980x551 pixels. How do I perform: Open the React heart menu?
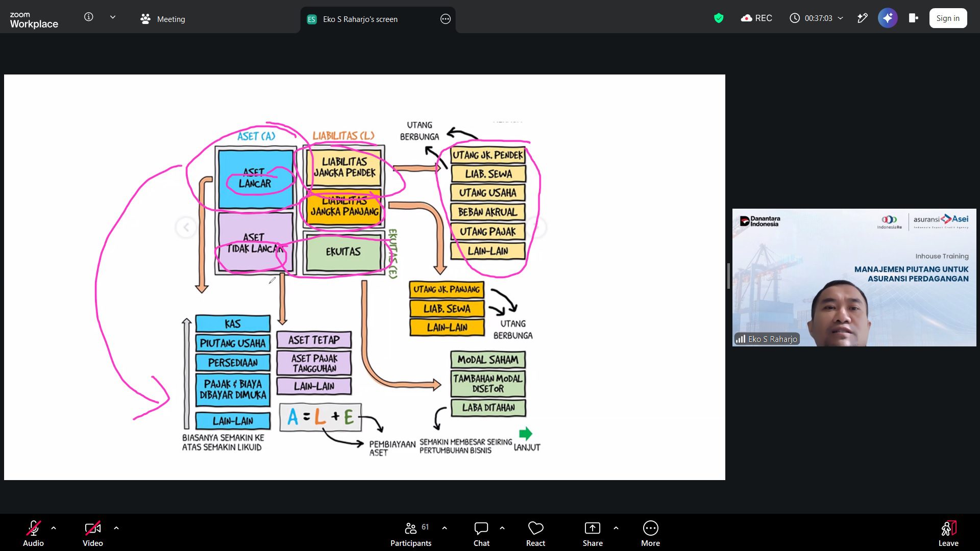[x=535, y=534]
